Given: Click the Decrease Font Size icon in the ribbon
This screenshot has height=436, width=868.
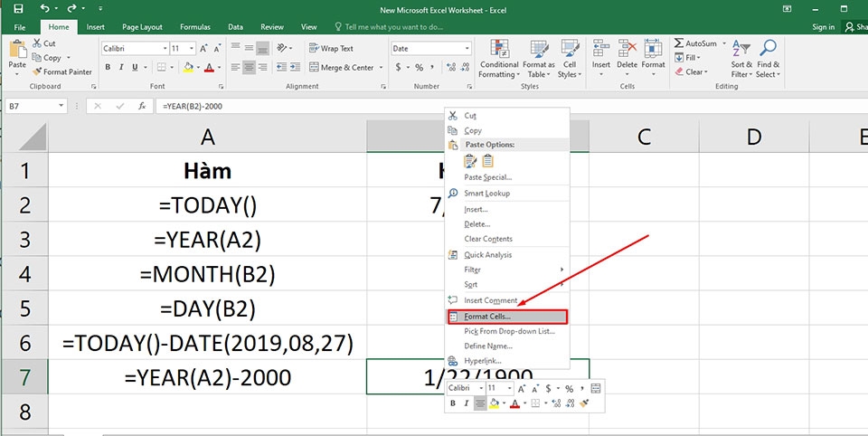Looking at the screenshot, I should pyautogui.click(x=218, y=49).
